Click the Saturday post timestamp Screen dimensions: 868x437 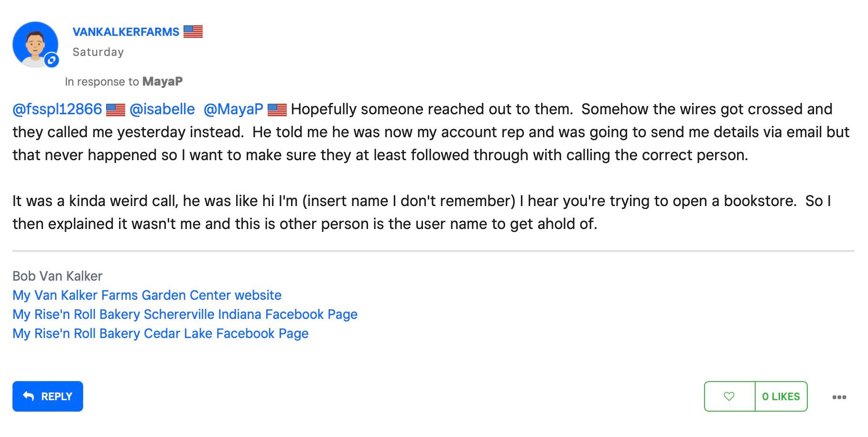click(x=98, y=52)
